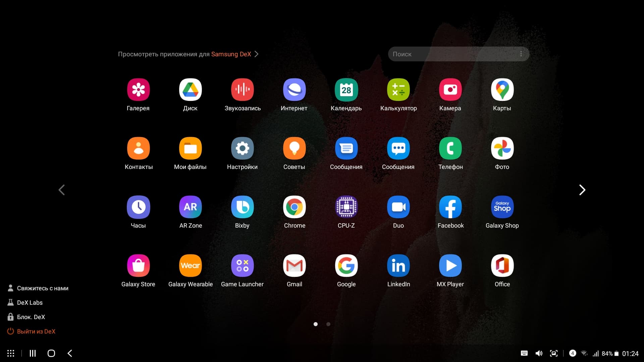Viewport: 644px width, 362px height.
Task: Open Звукозапись voice recorder app
Action: coord(242,90)
